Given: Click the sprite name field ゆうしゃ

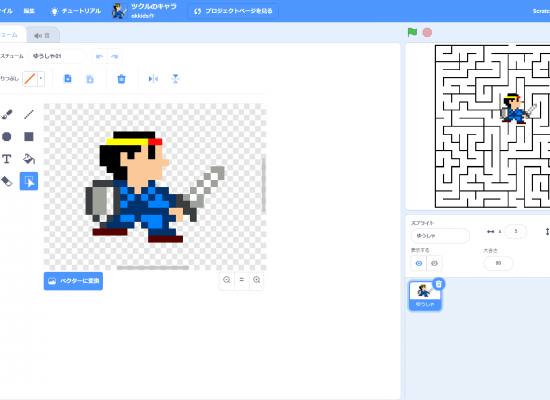Looking at the screenshot, I should pyautogui.click(x=440, y=236).
